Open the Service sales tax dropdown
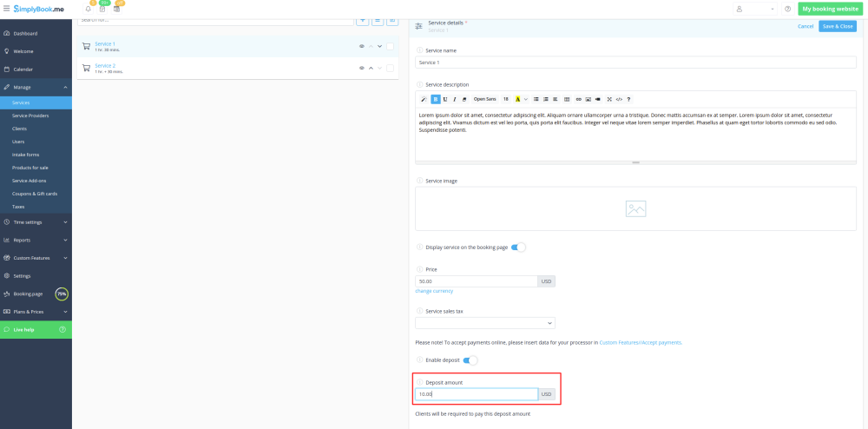This screenshot has height=429, width=868. coord(485,323)
